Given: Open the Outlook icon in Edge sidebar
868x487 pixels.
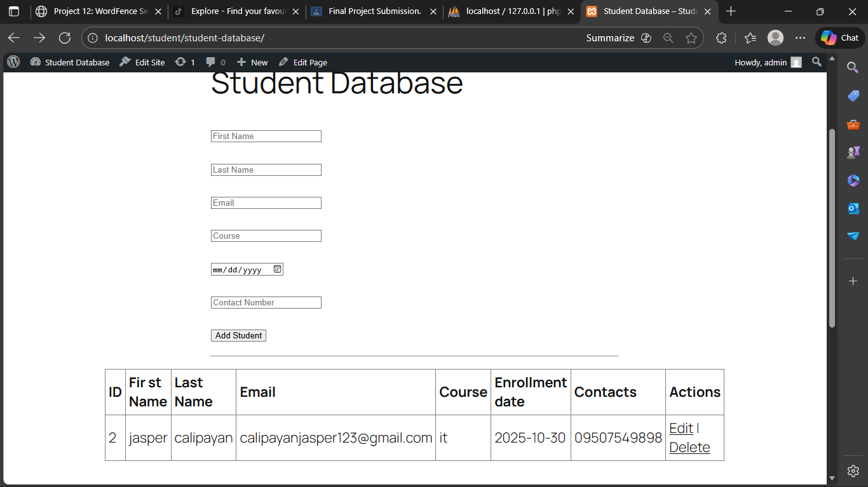Looking at the screenshot, I should click(853, 208).
